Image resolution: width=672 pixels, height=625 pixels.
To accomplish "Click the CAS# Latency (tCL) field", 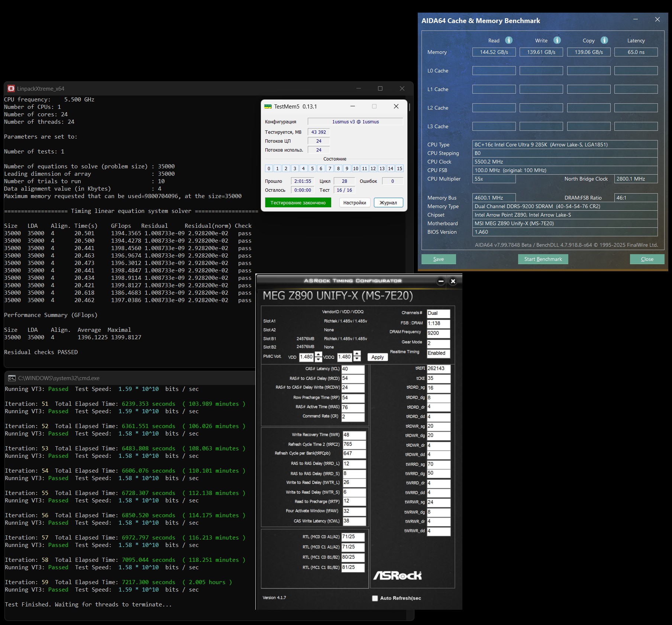I will 353,369.
